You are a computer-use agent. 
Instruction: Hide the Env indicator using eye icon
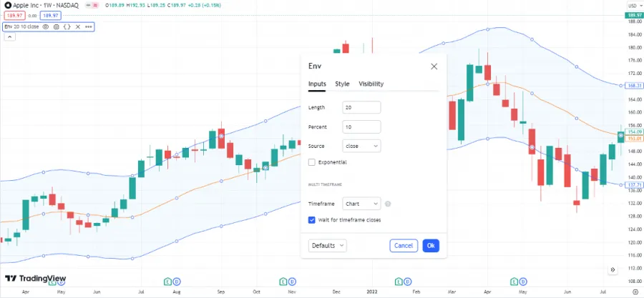click(x=46, y=26)
